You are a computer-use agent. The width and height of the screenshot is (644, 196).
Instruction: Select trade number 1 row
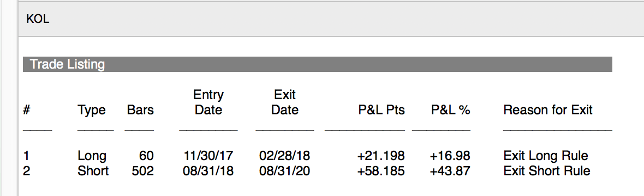pyautogui.click(x=306, y=156)
